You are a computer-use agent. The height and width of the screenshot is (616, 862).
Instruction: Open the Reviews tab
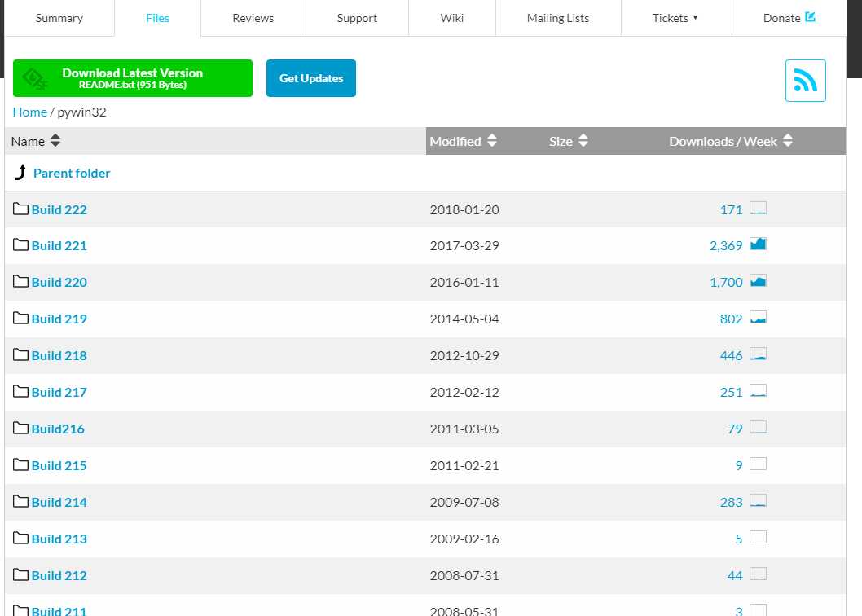tap(253, 18)
